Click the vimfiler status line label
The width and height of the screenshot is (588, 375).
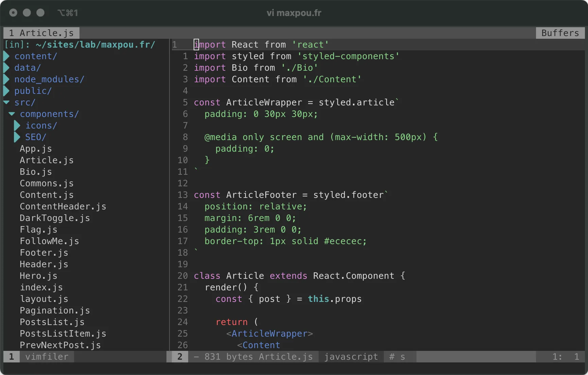[47, 357]
